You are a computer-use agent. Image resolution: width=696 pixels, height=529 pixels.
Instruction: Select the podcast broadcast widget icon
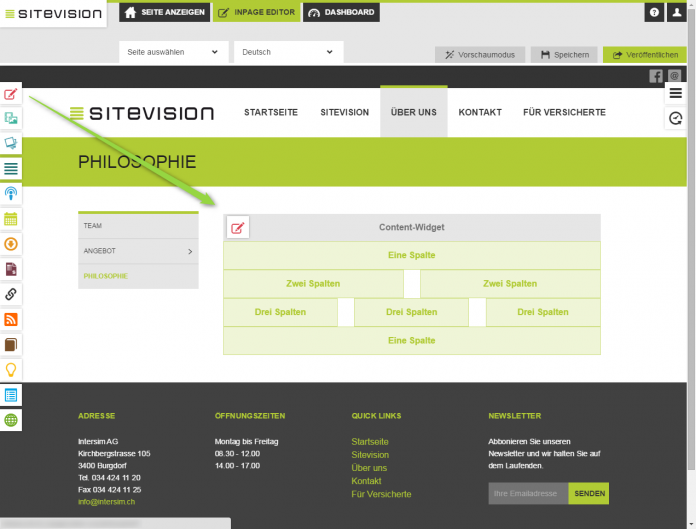click(11, 193)
